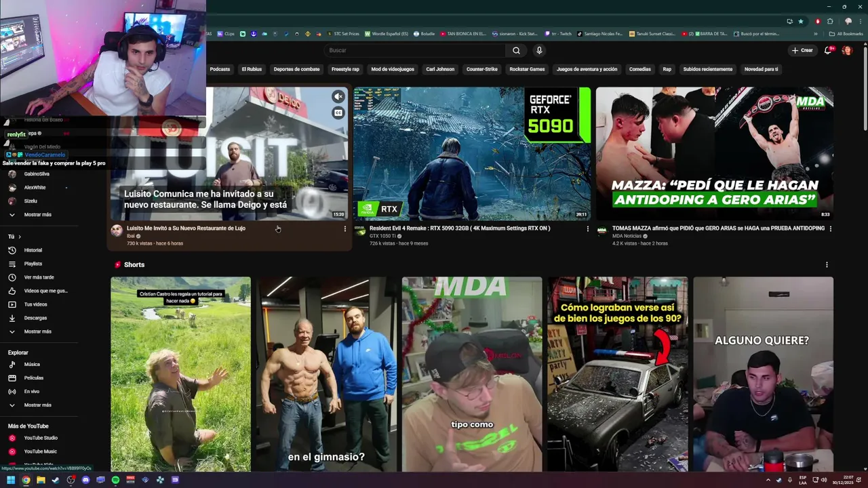Screen dimensions: 868x488
Task: Select the Subidos recientemente chip
Action: click(x=708, y=69)
